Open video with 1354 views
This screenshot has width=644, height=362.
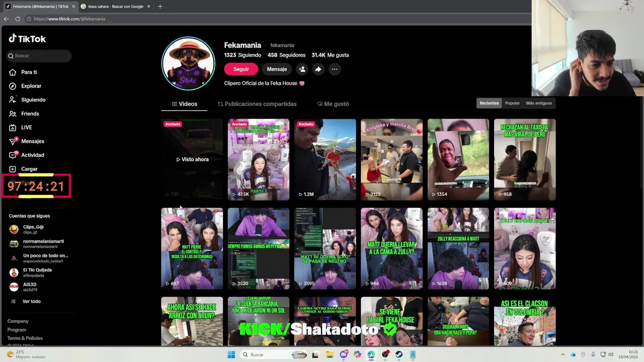tap(458, 159)
